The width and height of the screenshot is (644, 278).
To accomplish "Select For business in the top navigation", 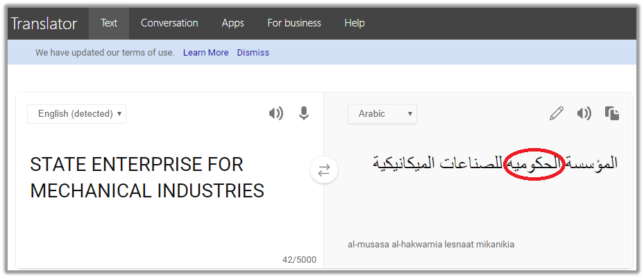I will [x=294, y=23].
